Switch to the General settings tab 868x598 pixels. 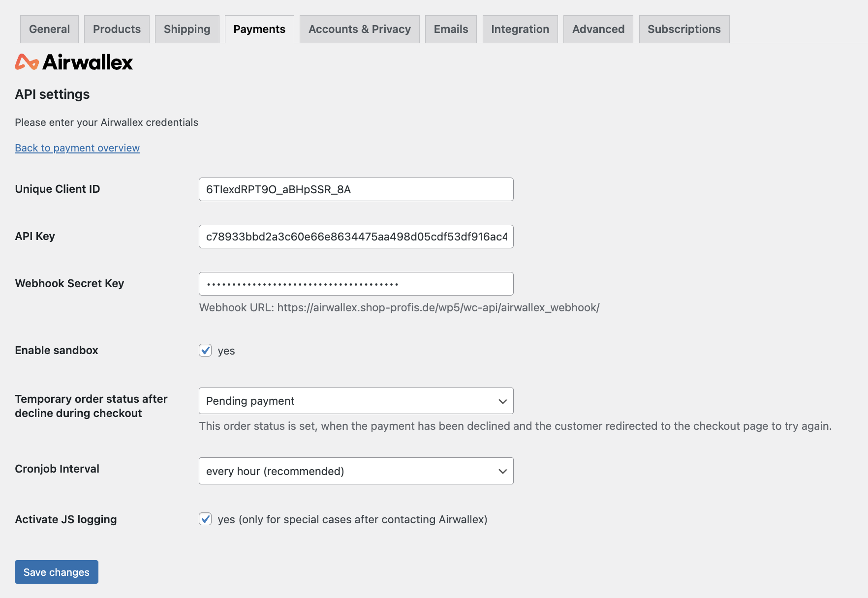[49, 29]
